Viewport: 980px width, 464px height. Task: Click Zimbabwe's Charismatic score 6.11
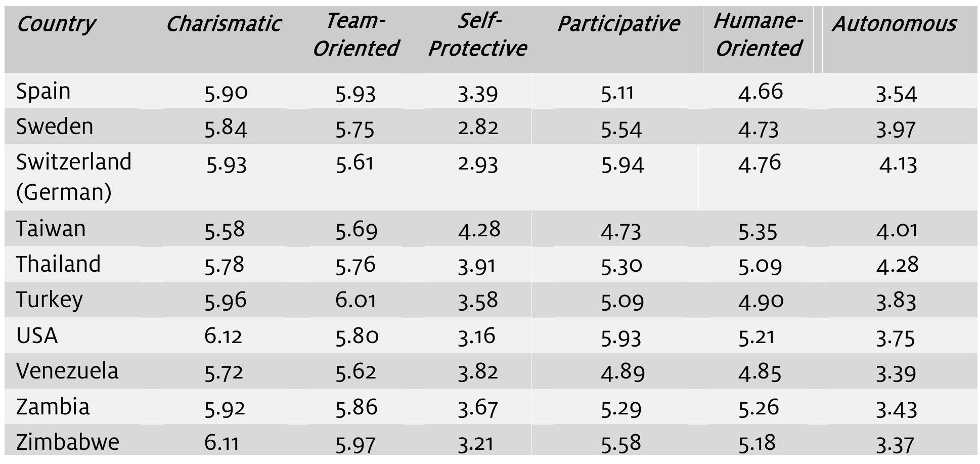point(221,443)
